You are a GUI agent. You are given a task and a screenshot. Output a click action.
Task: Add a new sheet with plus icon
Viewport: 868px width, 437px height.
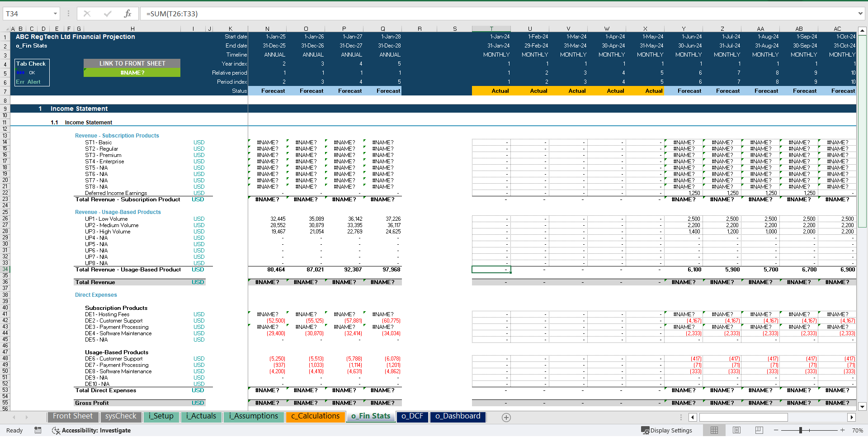click(506, 418)
